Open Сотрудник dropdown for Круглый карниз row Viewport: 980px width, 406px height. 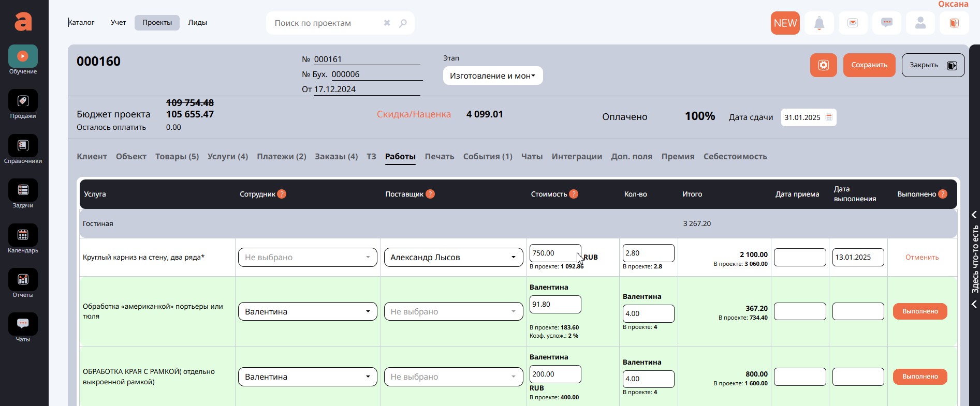point(308,258)
